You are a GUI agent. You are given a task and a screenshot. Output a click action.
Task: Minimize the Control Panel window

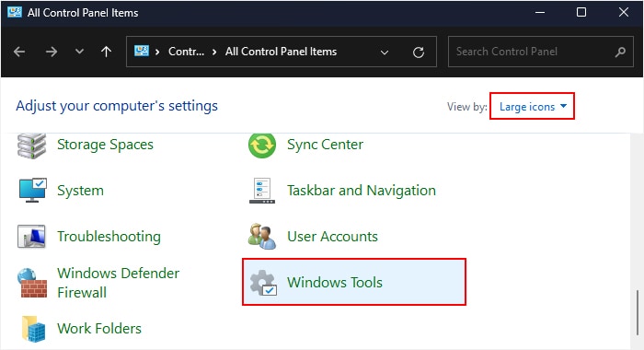coord(540,12)
